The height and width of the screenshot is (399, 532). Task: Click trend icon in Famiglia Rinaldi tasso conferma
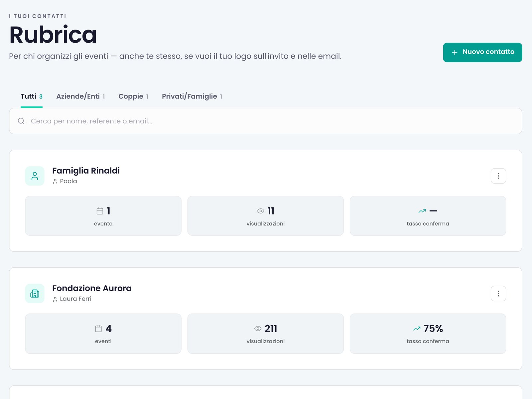[x=422, y=211]
